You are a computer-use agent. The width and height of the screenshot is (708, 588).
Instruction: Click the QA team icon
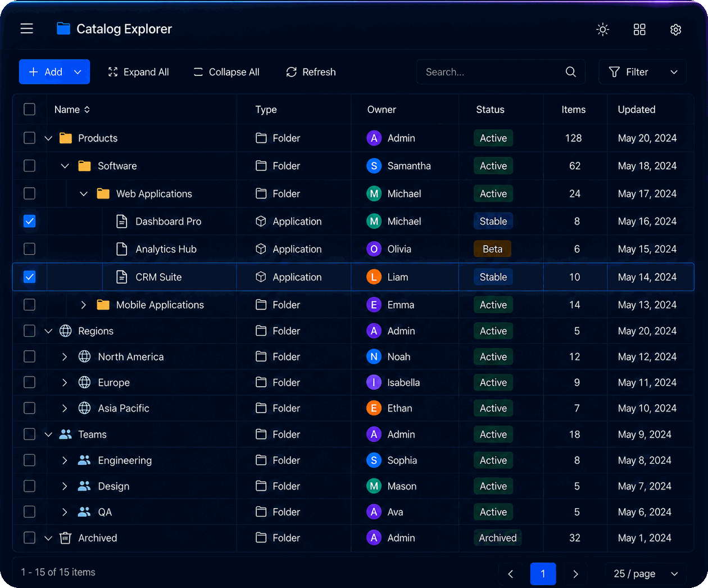[84, 512]
